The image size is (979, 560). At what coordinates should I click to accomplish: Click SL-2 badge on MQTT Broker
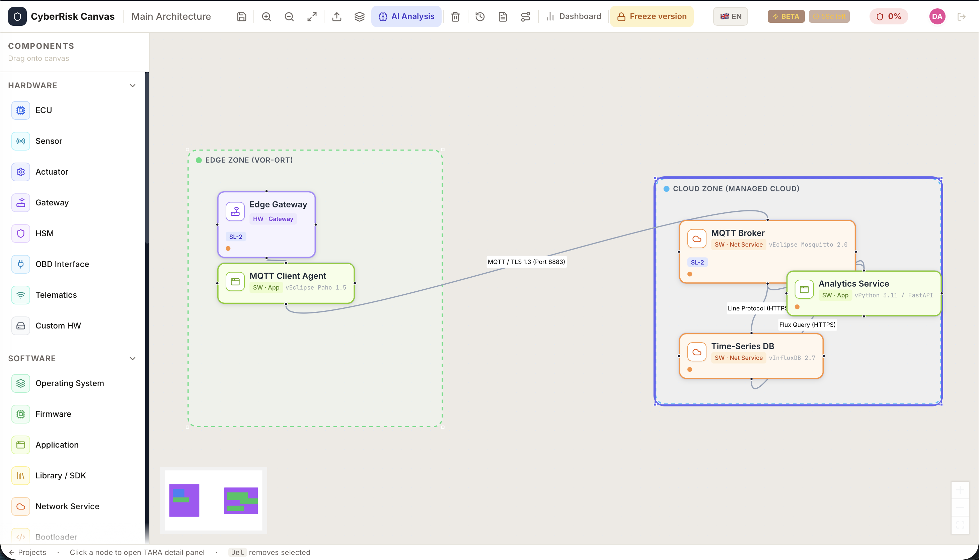click(x=697, y=262)
